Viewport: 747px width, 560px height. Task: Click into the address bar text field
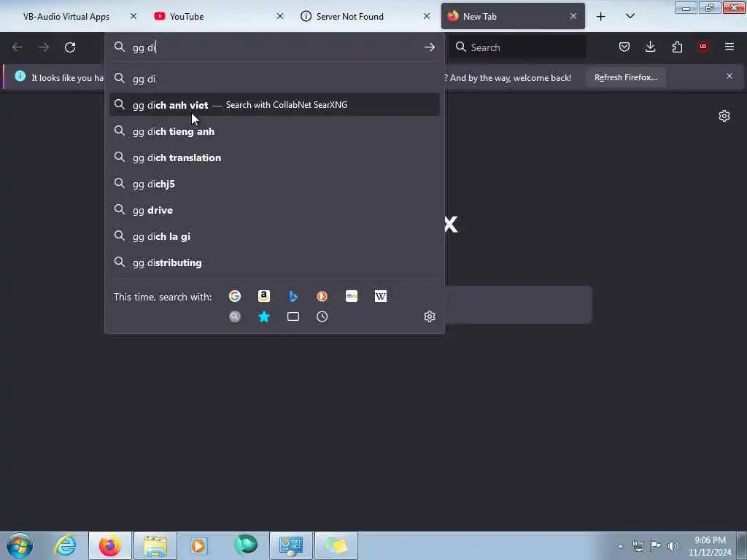click(274, 47)
